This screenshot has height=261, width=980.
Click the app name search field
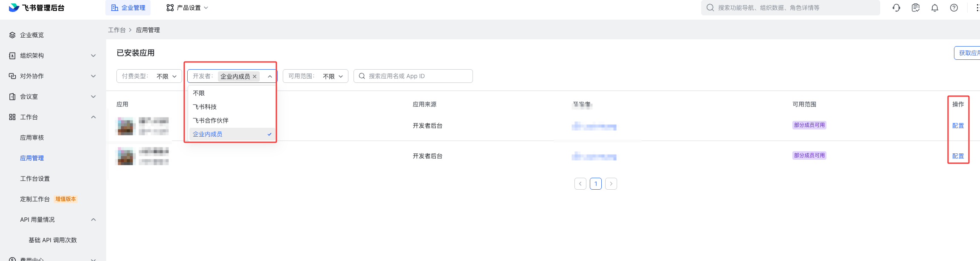pos(418,76)
